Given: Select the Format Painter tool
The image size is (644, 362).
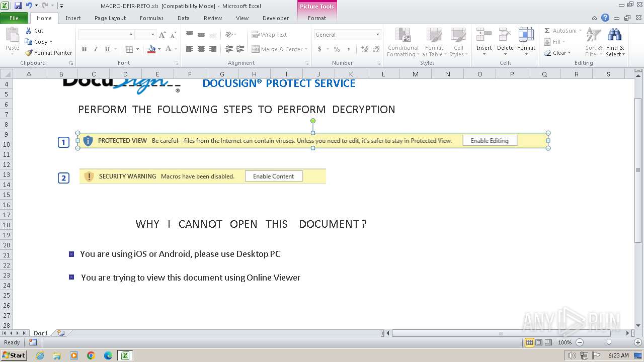Looking at the screenshot, I should [x=49, y=53].
